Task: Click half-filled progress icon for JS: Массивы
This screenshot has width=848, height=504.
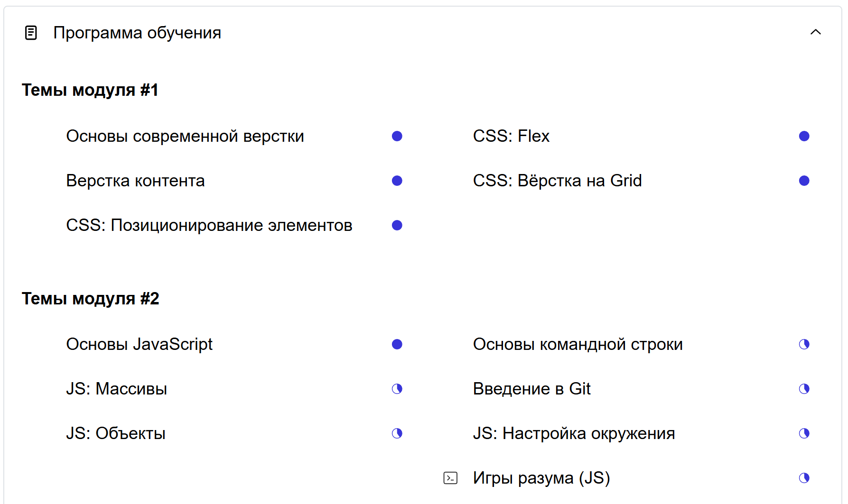Action: (397, 389)
